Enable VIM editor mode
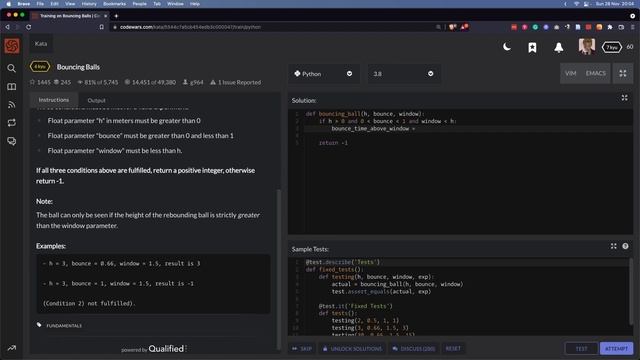Image resolution: width=640 pixels, height=360 pixels. (x=571, y=73)
